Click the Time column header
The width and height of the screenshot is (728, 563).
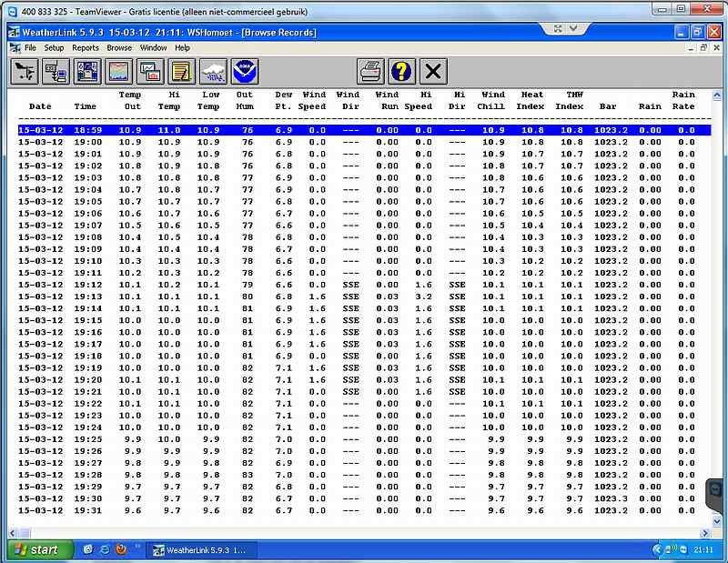click(85, 106)
